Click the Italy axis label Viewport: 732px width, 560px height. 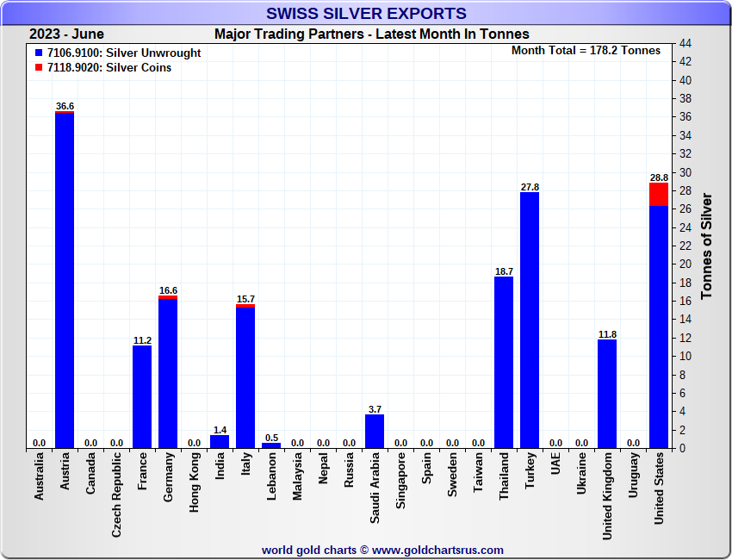coord(245,464)
